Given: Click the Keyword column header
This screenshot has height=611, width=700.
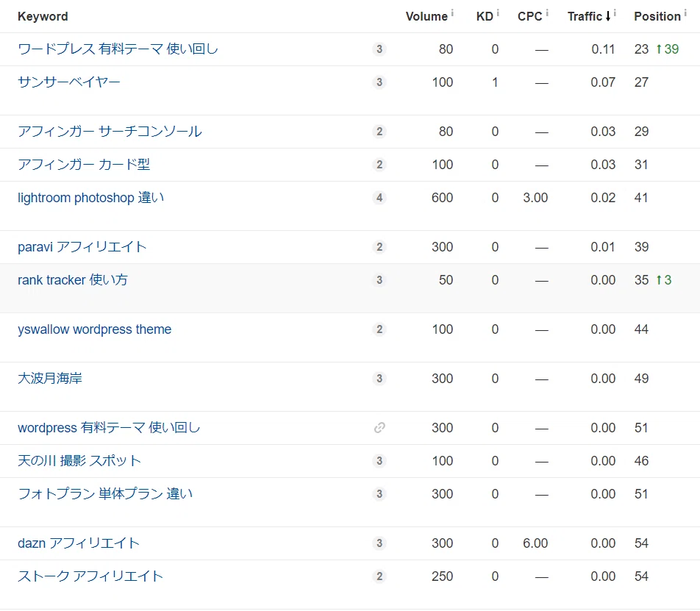Looking at the screenshot, I should pyautogui.click(x=43, y=16).
